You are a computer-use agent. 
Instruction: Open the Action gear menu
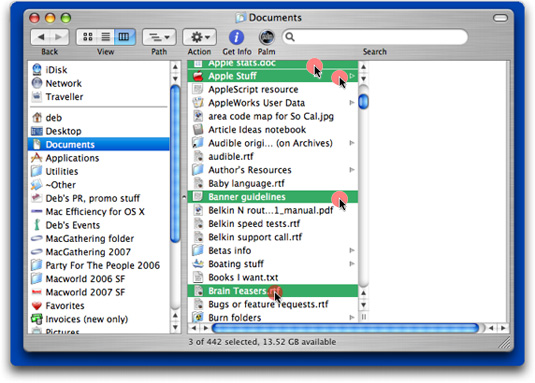[200, 37]
